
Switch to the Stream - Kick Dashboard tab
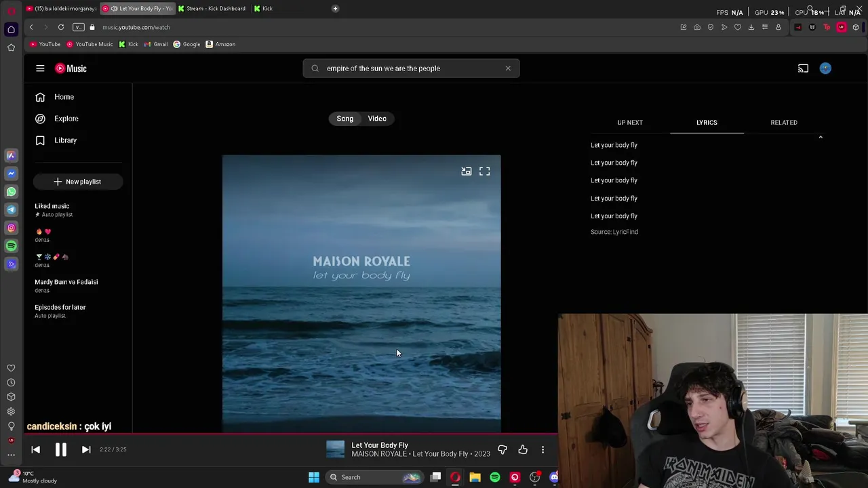pos(212,9)
